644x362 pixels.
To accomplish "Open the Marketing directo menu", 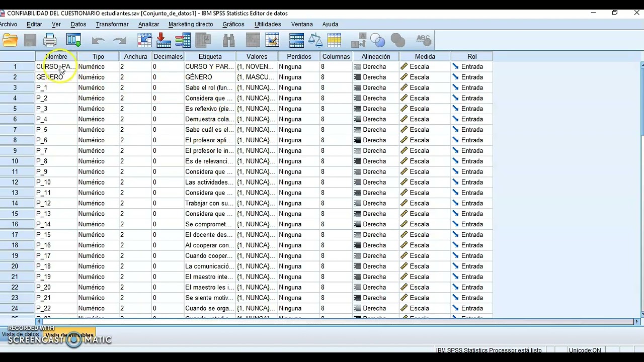I will (191, 24).
